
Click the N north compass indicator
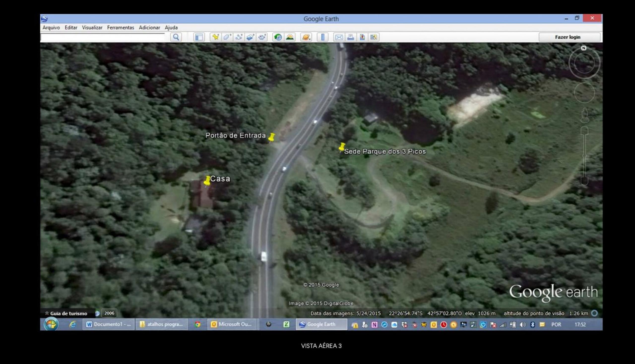pyautogui.click(x=583, y=48)
